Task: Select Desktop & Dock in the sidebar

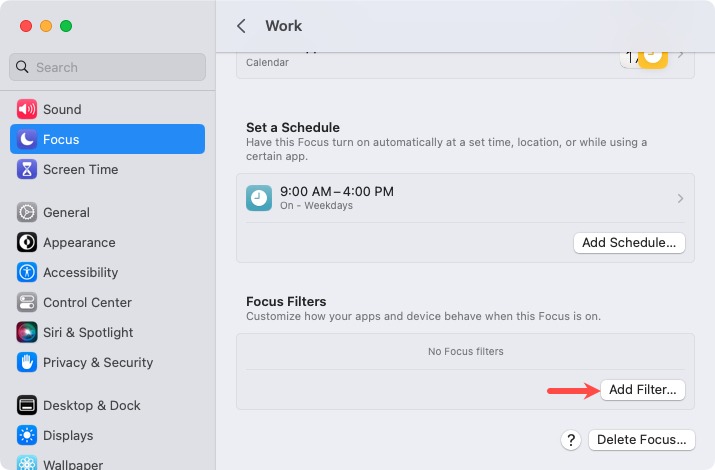Action: (107, 405)
